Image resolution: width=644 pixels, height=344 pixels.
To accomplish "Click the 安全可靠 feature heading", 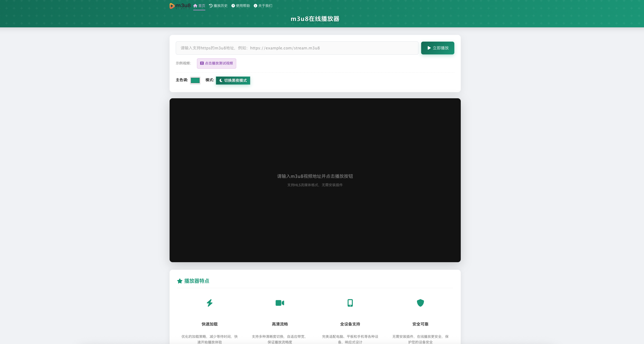I will (420, 324).
